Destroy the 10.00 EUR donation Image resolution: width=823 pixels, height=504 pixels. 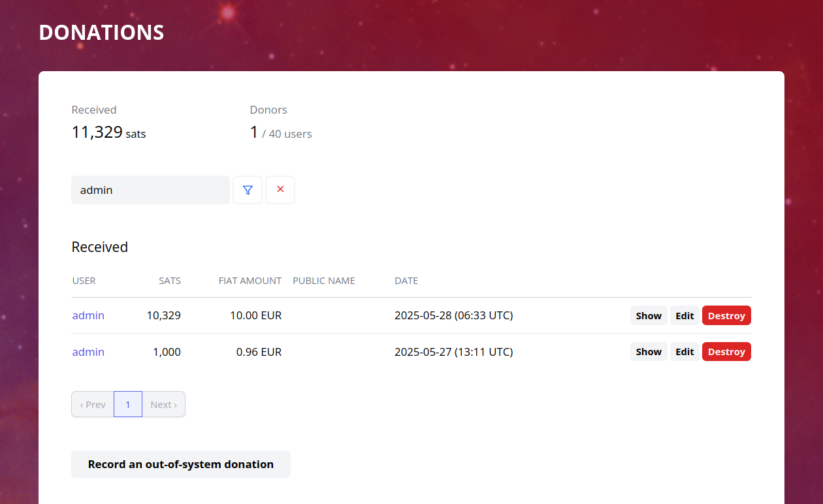[726, 315]
